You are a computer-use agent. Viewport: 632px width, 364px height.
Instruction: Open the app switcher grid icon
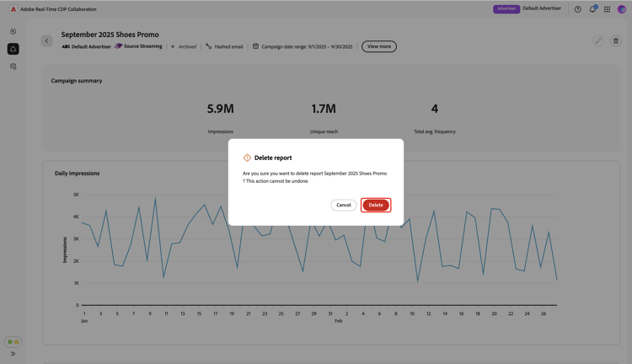click(x=607, y=9)
